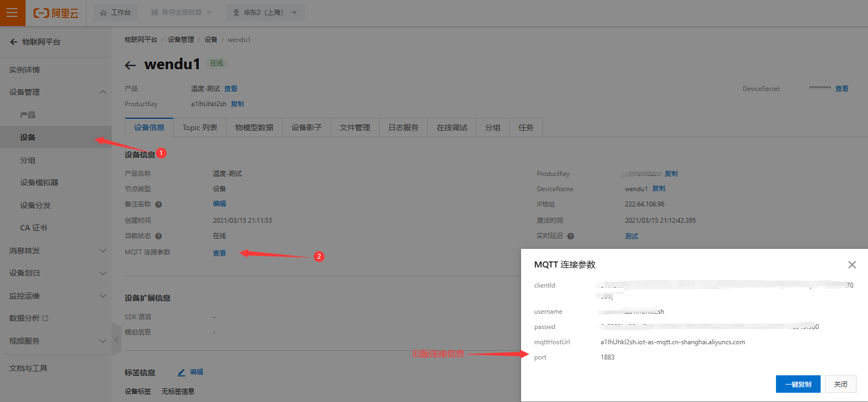Collapse the sidebar using the handle arrow
868x402 pixels.
click(x=116, y=339)
